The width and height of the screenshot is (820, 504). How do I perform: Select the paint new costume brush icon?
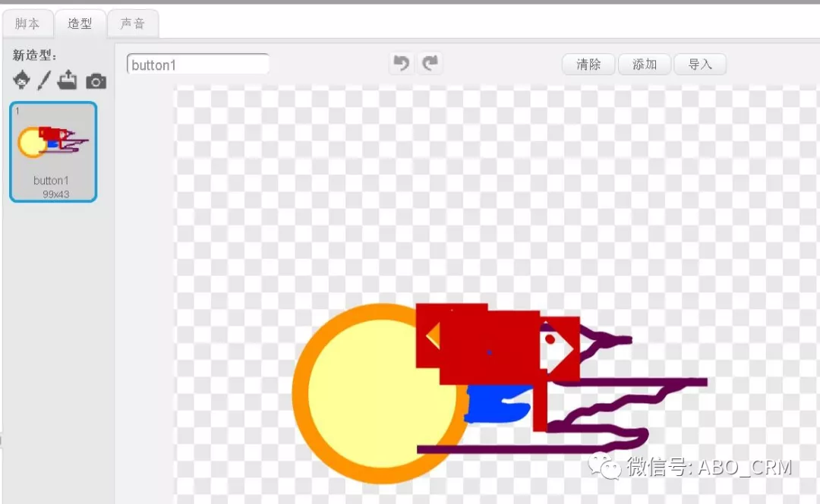[x=44, y=80]
